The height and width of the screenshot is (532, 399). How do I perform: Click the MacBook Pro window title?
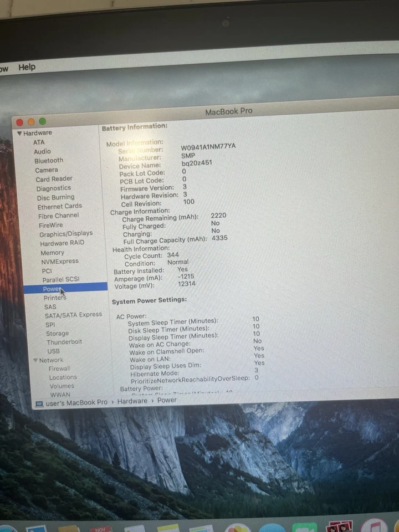[229, 111]
